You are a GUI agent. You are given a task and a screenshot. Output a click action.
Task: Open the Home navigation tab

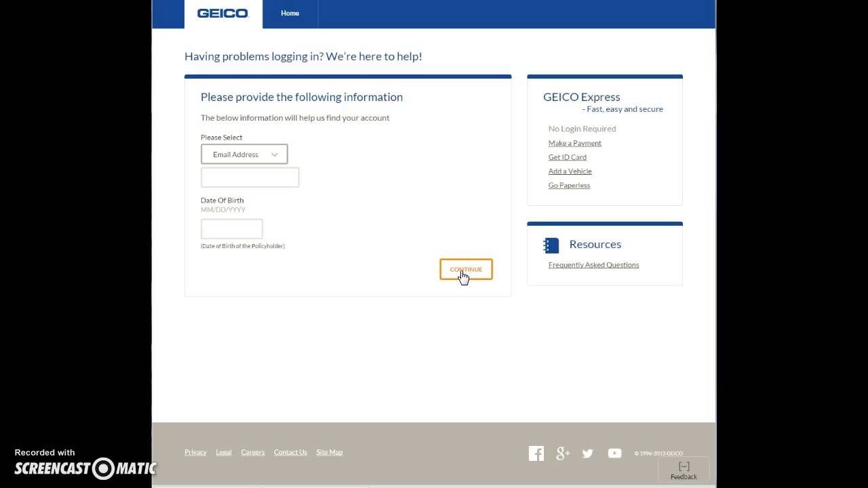(x=290, y=14)
